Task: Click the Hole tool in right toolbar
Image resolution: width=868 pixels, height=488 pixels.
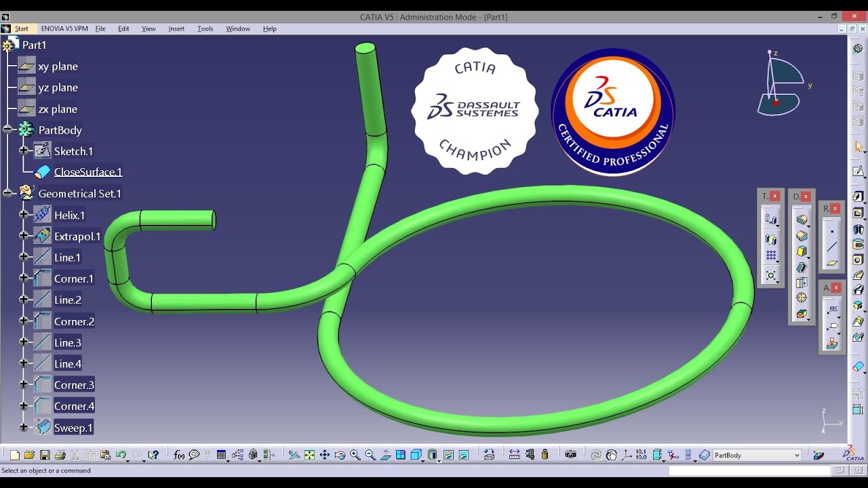Action: [858, 260]
